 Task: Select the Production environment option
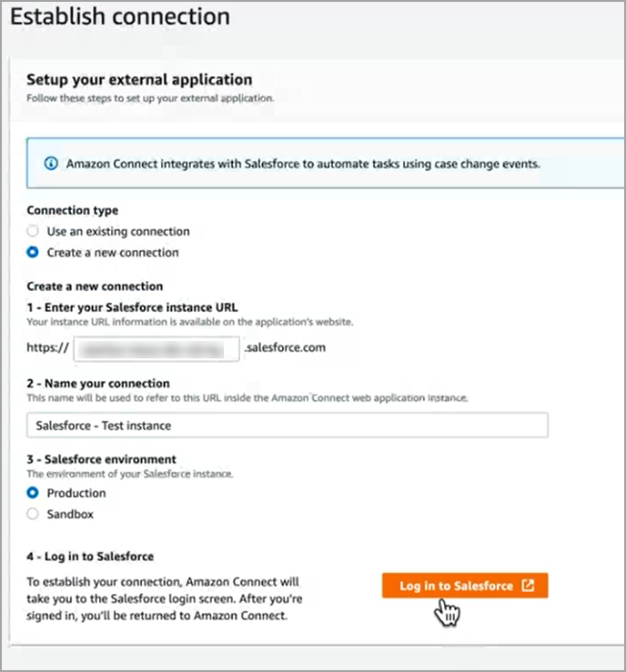pyautogui.click(x=34, y=493)
